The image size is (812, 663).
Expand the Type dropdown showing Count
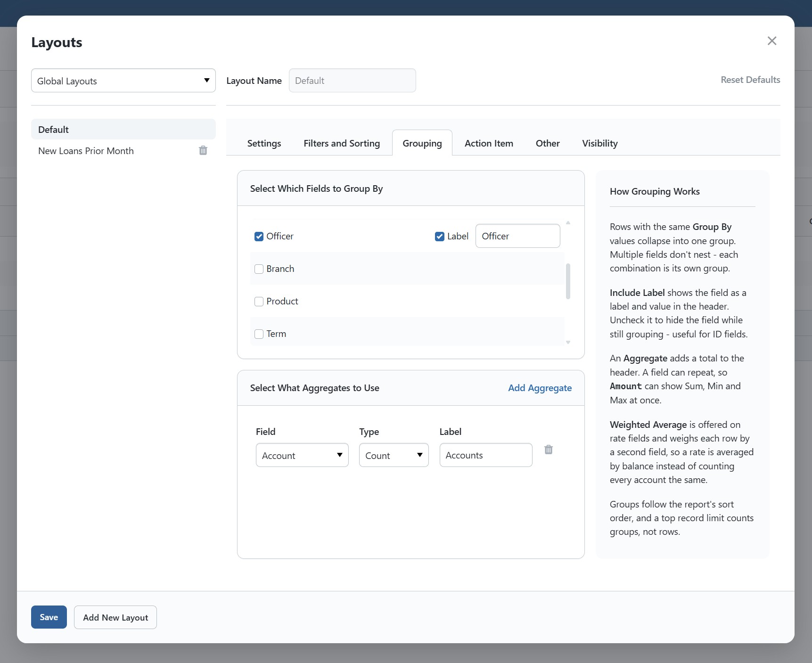[x=394, y=455]
